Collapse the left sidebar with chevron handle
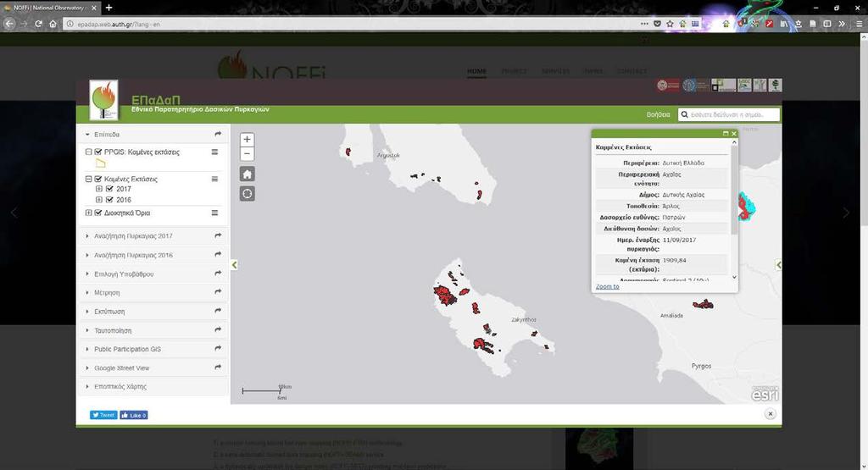The height and width of the screenshot is (470, 868). tap(234, 265)
